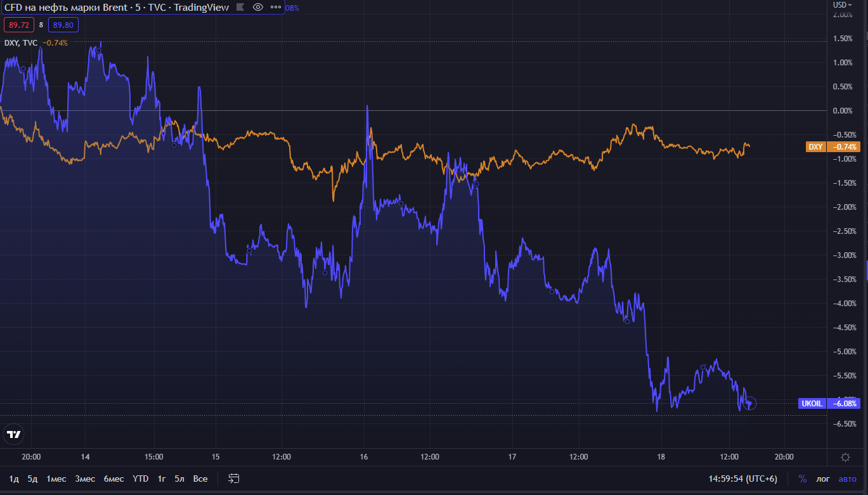Toggle лог logarithmic scale
Screen dimensions: 868x495
[823, 479]
